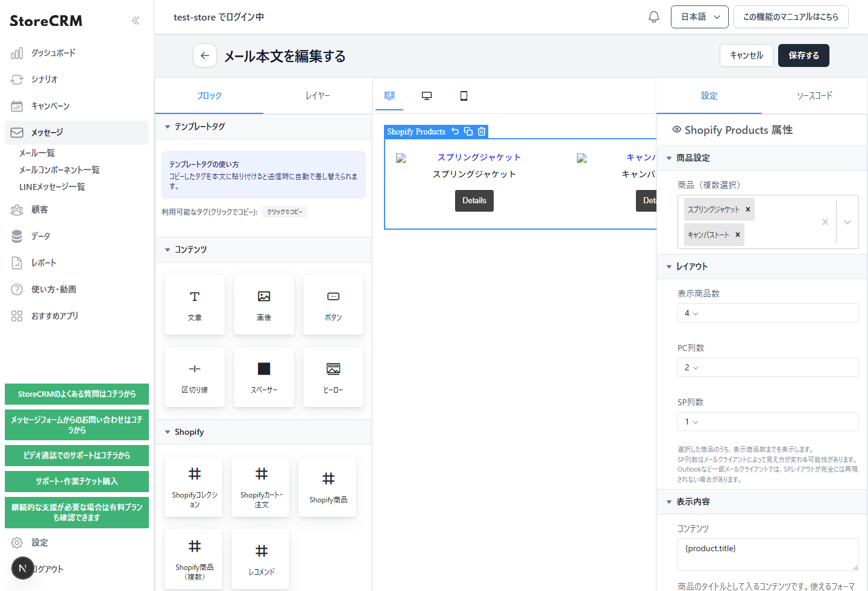This screenshot has height=591, width=868.
Task: Remove the キャンバストート tag
Action: click(737, 235)
